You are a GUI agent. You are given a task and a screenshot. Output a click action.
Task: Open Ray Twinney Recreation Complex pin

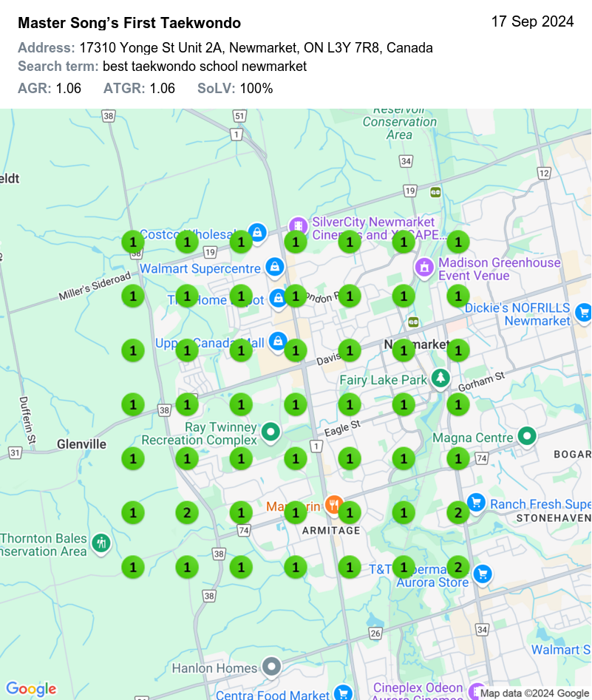click(271, 432)
